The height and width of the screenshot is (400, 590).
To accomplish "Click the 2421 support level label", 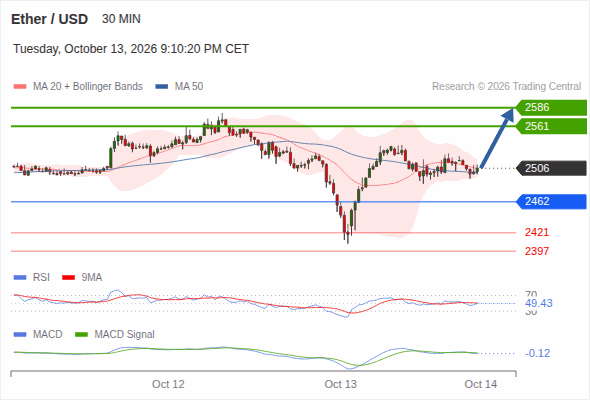I will [x=537, y=232].
